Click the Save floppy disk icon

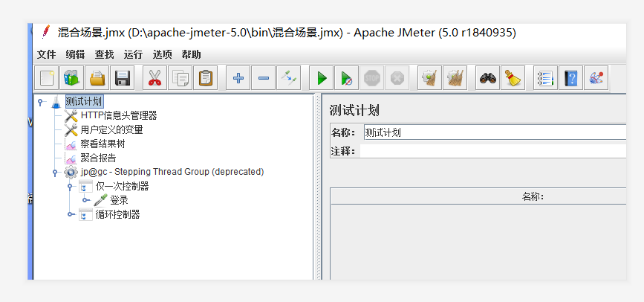coord(122,77)
